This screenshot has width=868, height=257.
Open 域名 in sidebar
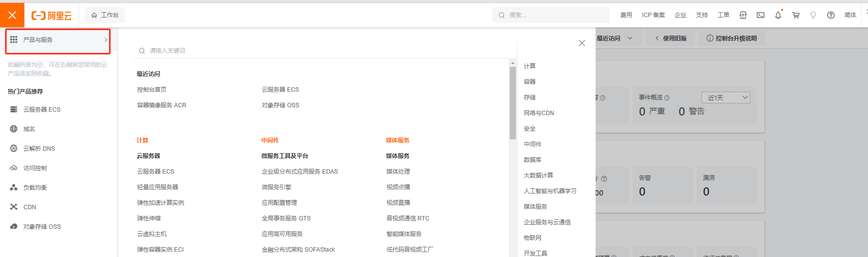coord(29,129)
